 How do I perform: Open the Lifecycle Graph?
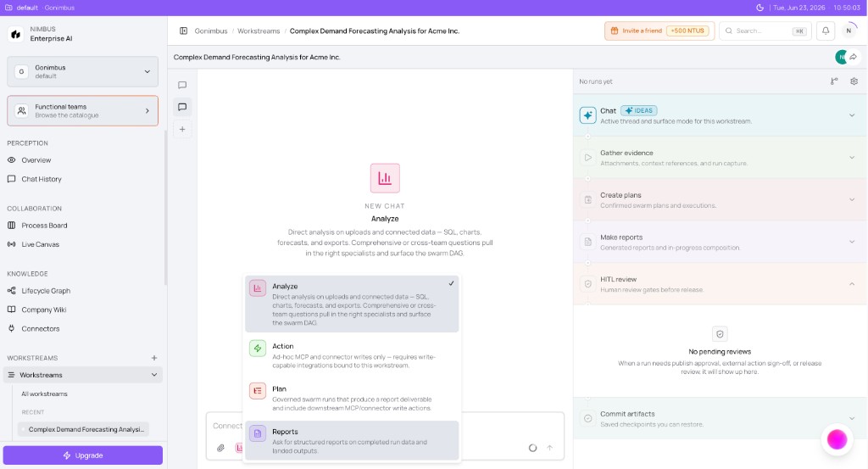click(x=46, y=291)
